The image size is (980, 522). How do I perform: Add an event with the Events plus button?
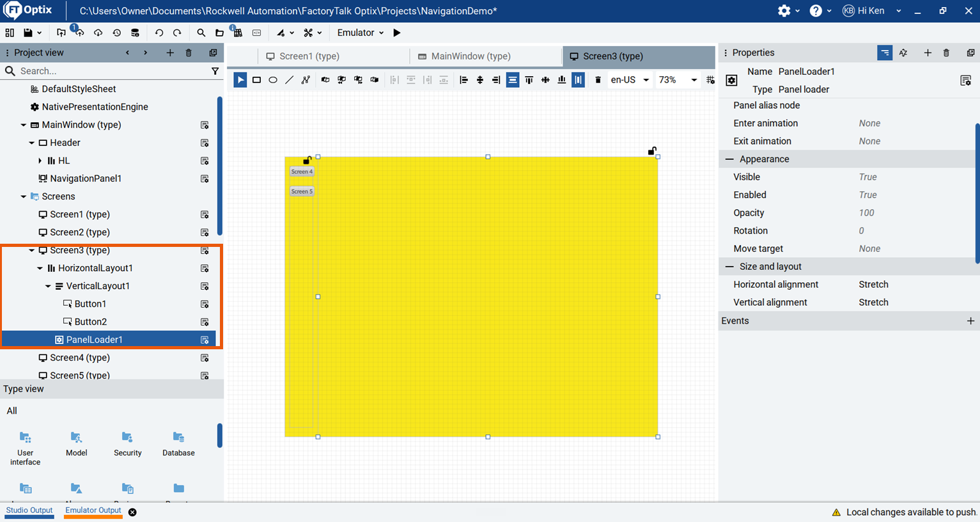tap(970, 321)
